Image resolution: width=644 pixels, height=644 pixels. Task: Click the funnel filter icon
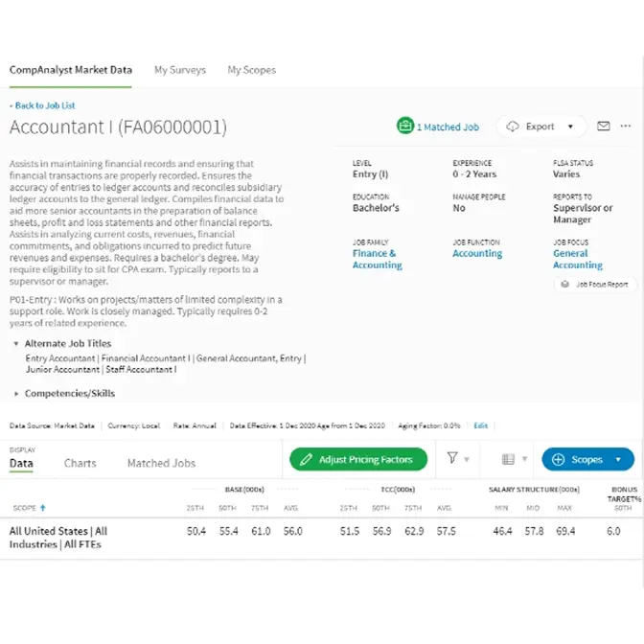[x=452, y=458]
